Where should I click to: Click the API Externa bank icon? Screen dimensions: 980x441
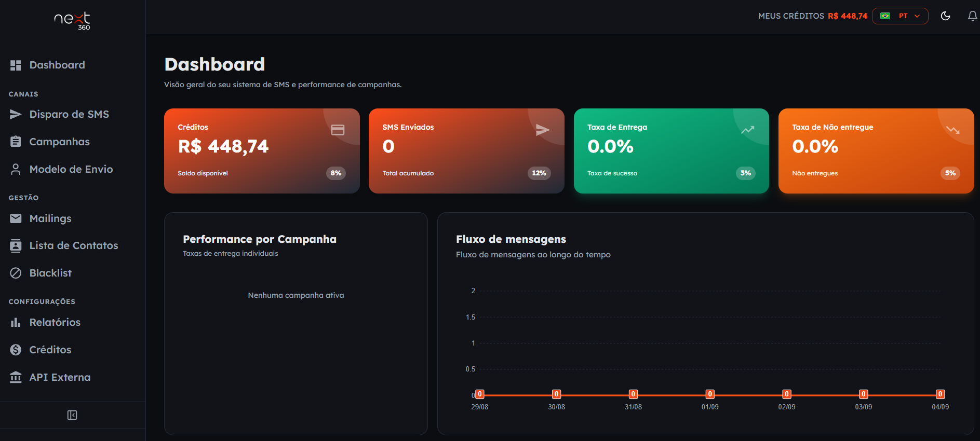[16, 377]
